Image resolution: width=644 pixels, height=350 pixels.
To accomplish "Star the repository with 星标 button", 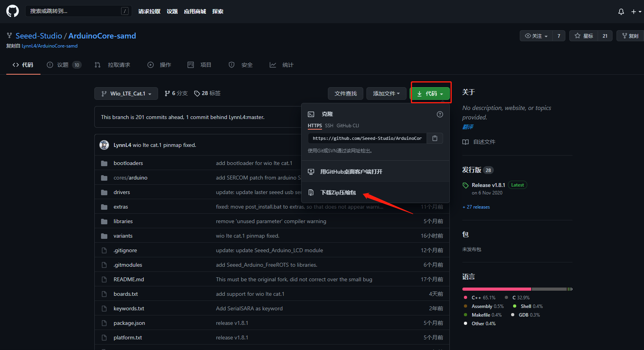I will click(x=584, y=36).
